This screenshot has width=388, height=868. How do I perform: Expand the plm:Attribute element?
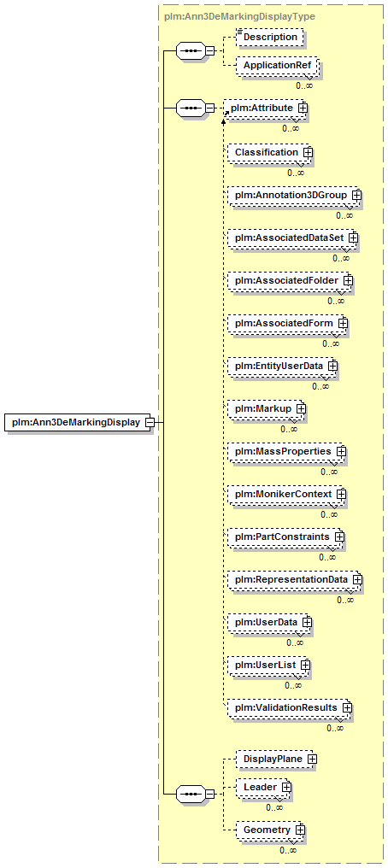tap(303, 108)
